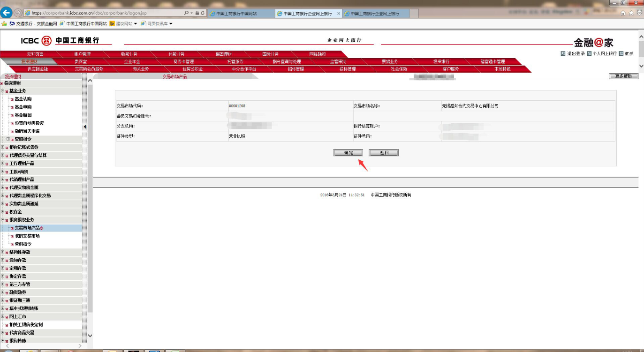Click the address bar search icon
Screen dimensions: 644x352
186,13
